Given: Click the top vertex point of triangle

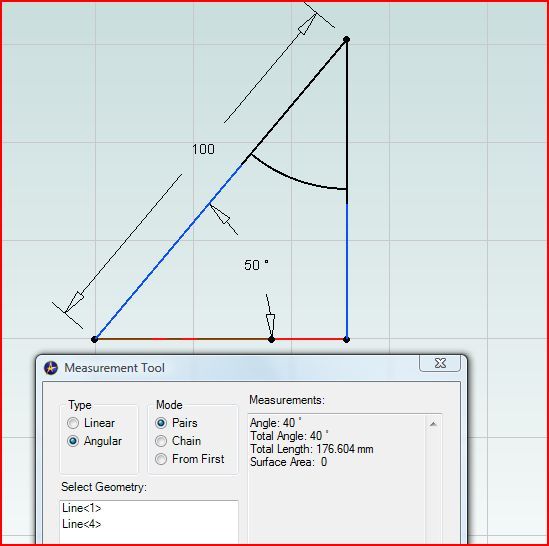Looking at the screenshot, I should 346,40.
